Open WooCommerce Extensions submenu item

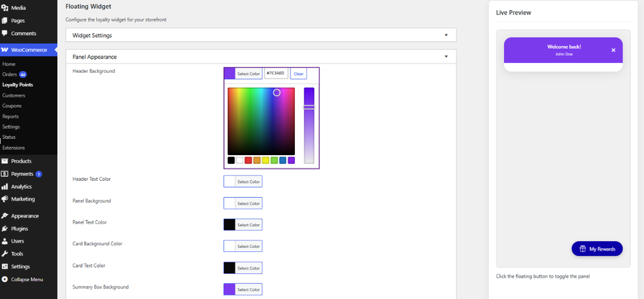click(14, 148)
